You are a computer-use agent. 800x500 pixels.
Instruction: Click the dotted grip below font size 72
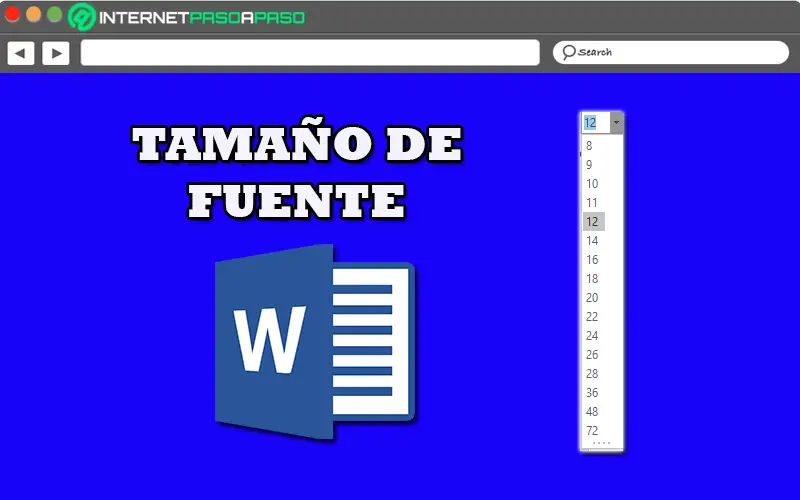tap(602, 443)
